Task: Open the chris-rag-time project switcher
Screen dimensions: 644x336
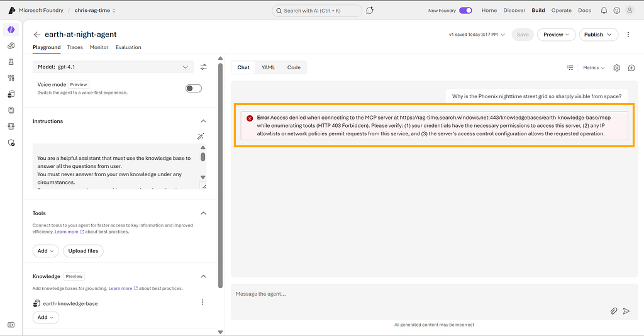Action: click(x=95, y=10)
